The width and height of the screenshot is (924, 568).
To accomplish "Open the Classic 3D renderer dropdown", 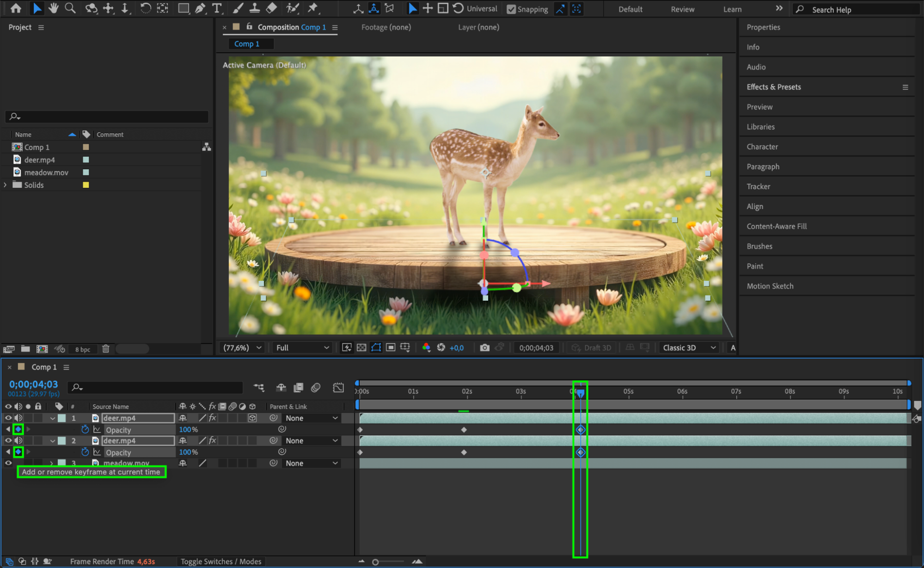I will pyautogui.click(x=689, y=347).
